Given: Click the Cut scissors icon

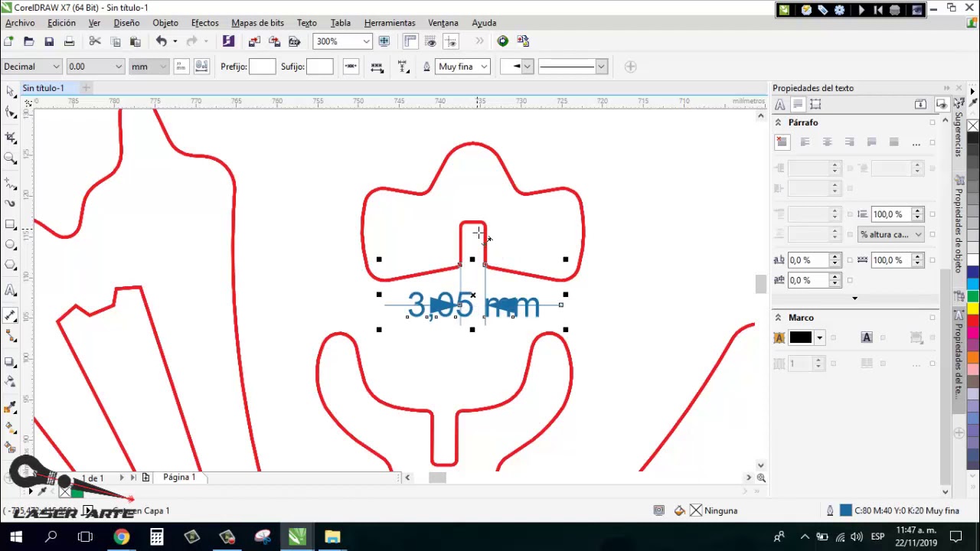Looking at the screenshot, I should 95,41.
